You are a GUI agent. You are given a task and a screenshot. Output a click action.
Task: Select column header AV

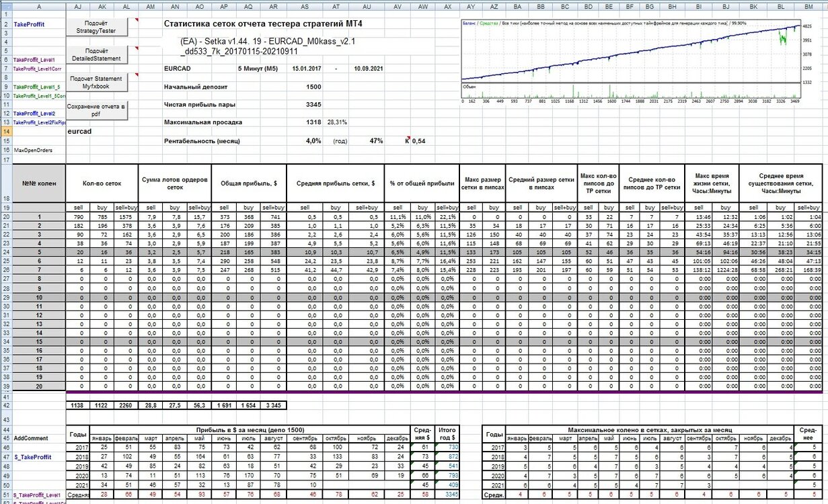(x=397, y=5)
